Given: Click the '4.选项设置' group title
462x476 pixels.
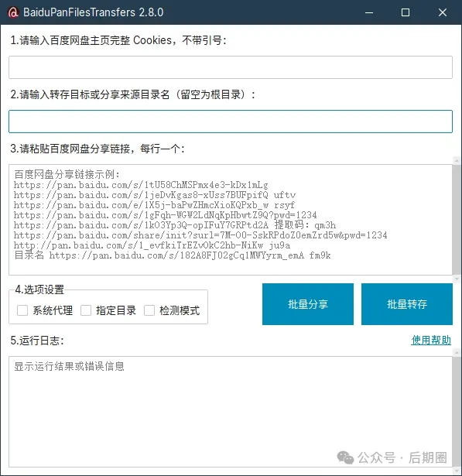Looking at the screenshot, I should coord(39,289).
